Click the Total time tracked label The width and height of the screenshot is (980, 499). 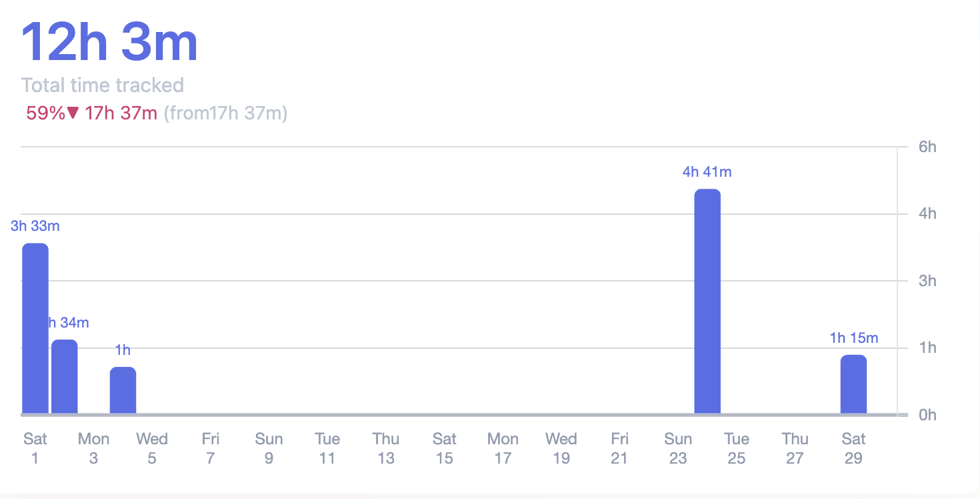coord(103,85)
